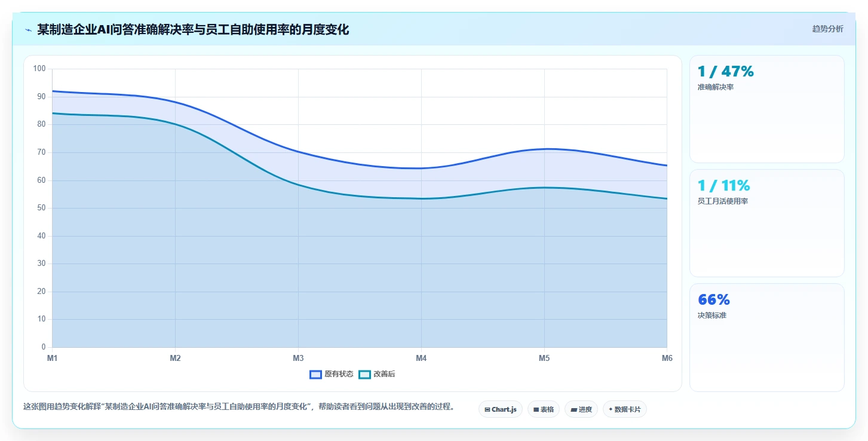This screenshot has height=441, width=868.
Task: Click the M3 x-axis label
Action: coord(298,358)
